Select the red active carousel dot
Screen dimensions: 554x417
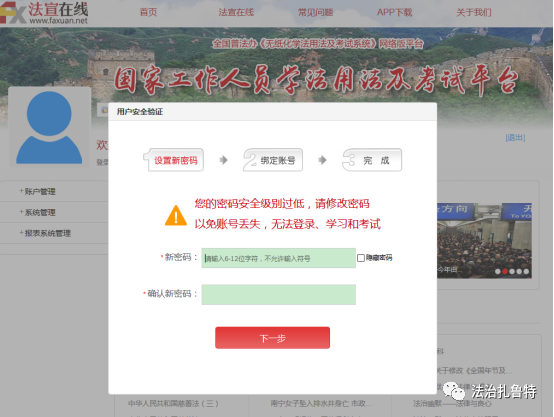coord(505,271)
